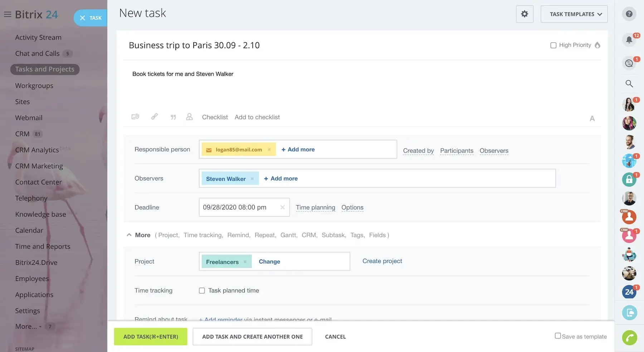Open task settings gear icon

[x=525, y=14]
